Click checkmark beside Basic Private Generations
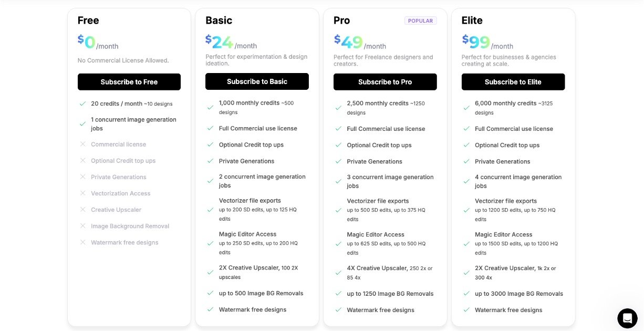This screenshot has width=644, height=331. [x=210, y=161]
